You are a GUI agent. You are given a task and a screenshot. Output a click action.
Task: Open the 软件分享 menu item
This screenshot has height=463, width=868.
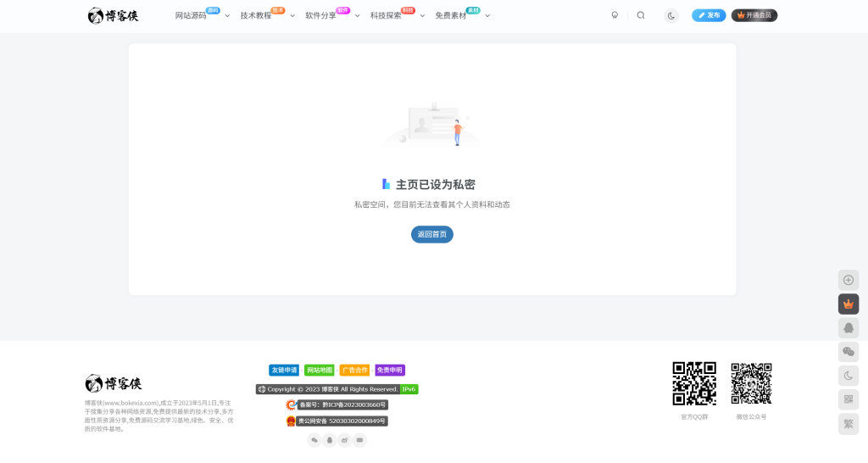pyautogui.click(x=320, y=16)
